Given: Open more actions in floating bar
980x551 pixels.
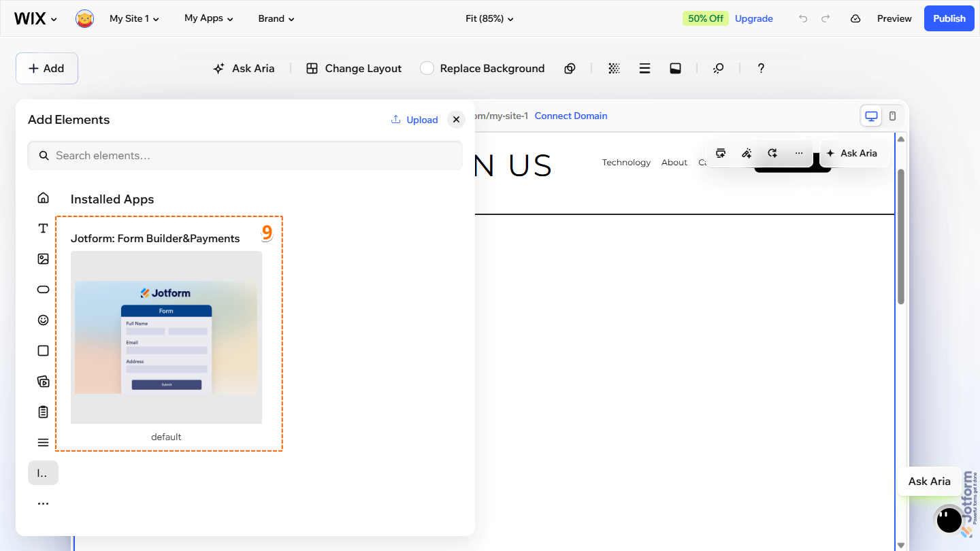Looking at the screenshot, I should coord(799,153).
